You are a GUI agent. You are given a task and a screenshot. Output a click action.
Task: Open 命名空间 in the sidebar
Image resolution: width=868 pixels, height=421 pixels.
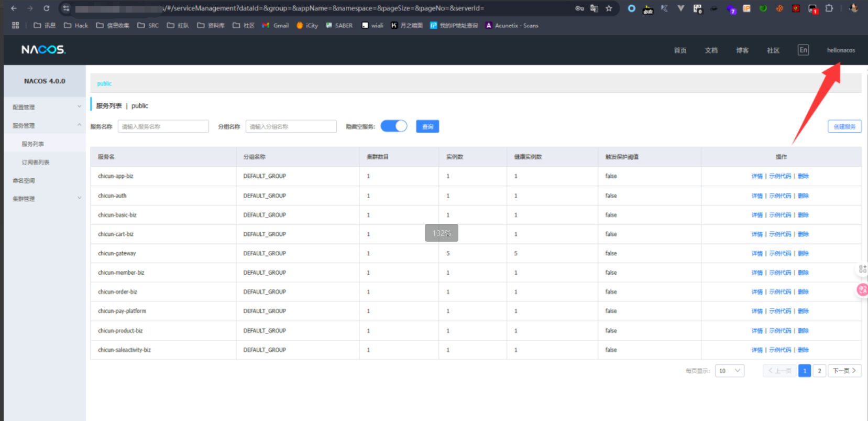(x=24, y=180)
